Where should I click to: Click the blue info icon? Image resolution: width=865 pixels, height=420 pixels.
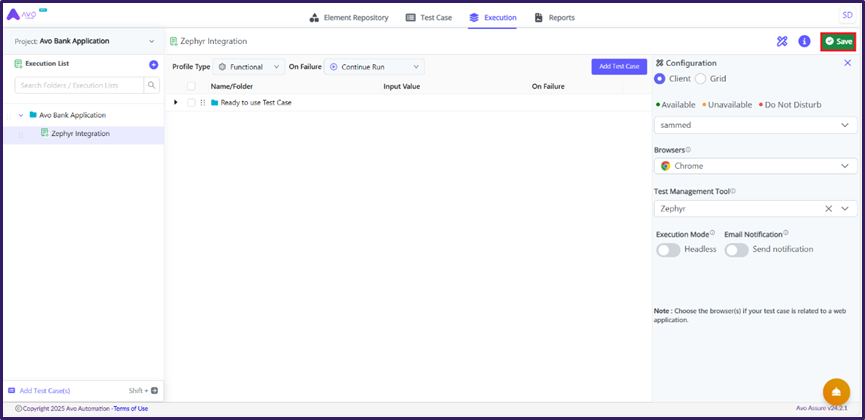click(x=804, y=41)
